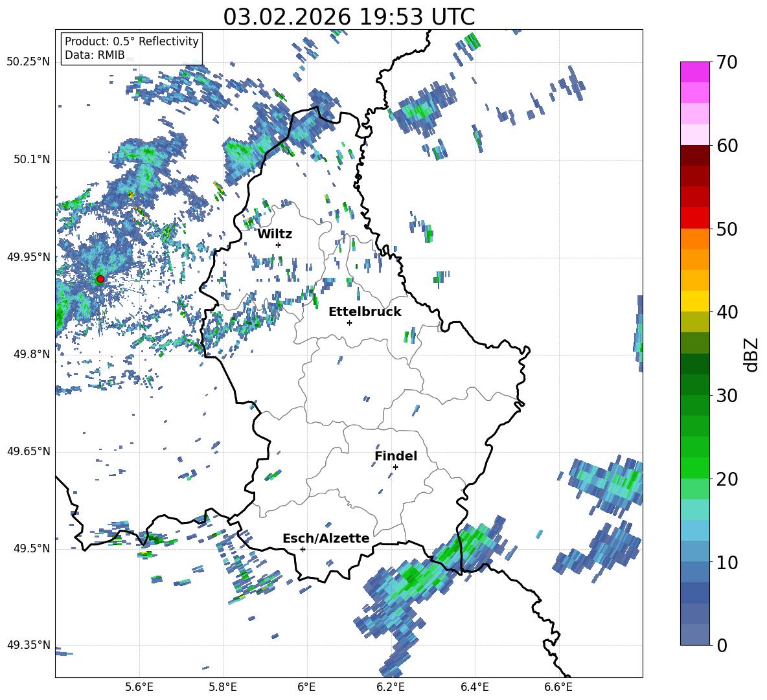The width and height of the screenshot is (767, 700).
Task: Click the bottom colorbar segment just above 0
Action: [x=694, y=635]
